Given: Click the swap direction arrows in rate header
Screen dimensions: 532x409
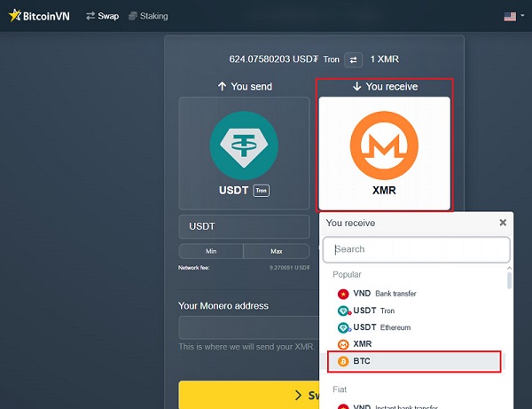Looking at the screenshot, I should click(x=354, y=59).
